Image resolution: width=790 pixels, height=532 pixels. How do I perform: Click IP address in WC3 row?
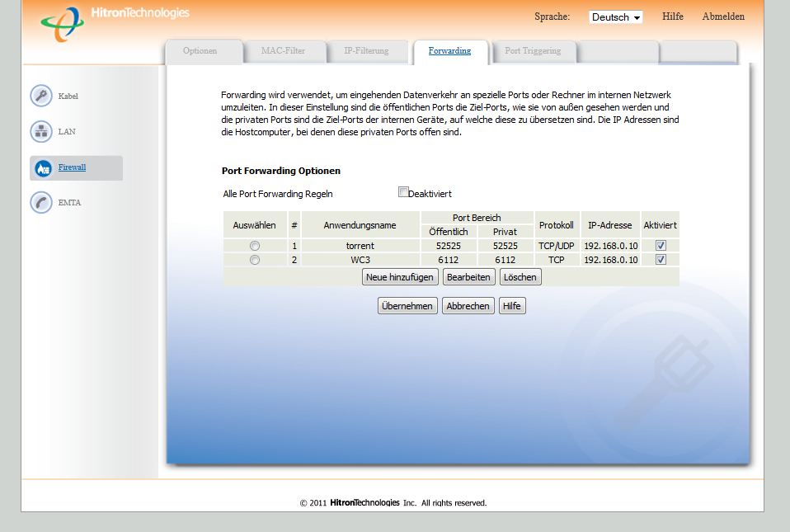[610, 260]
